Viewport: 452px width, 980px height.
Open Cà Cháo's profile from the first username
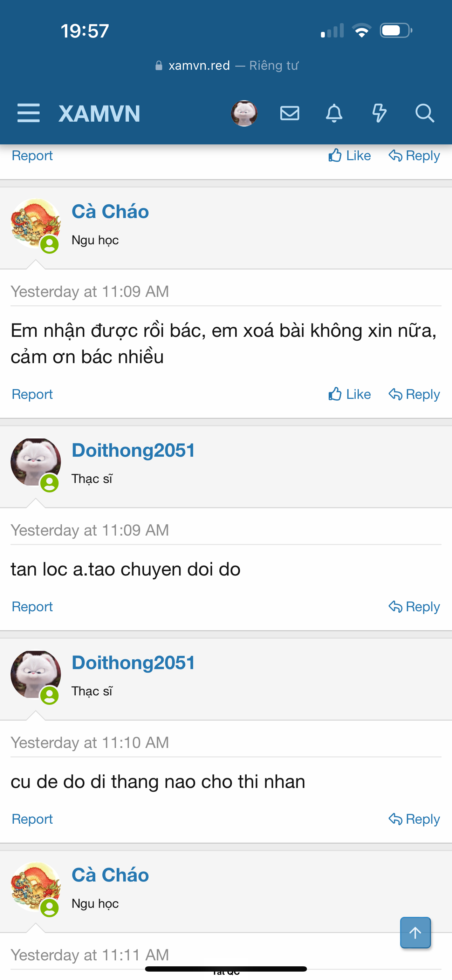(110, 211)
